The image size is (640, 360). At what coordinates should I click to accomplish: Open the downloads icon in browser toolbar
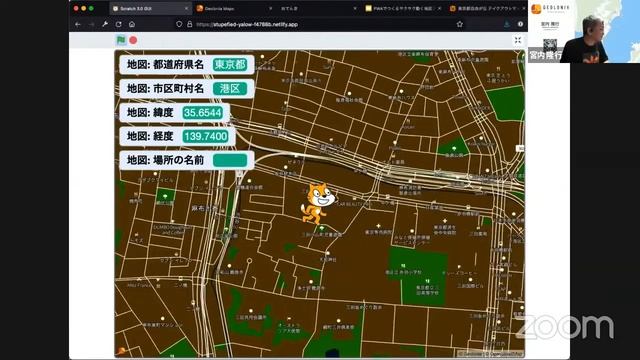click(x=507, y=24)
